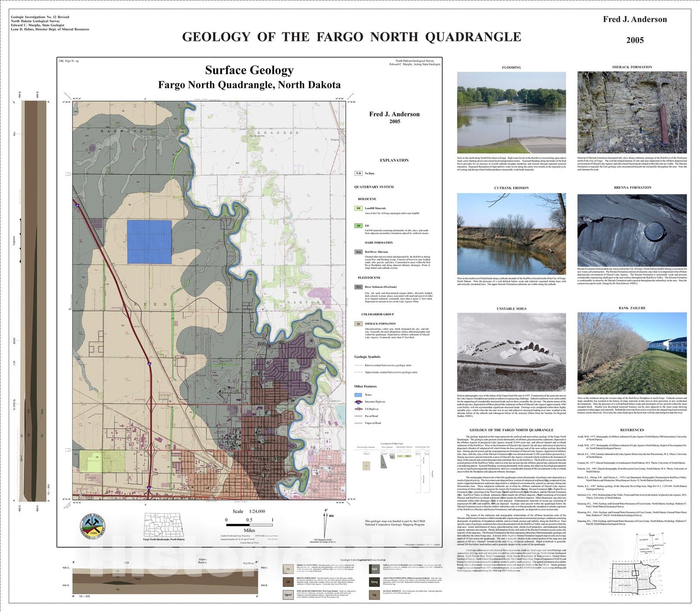Select the Hlf Landfill Materials swatch
Viewport: 700px width, 612px height.
point(358,209)
